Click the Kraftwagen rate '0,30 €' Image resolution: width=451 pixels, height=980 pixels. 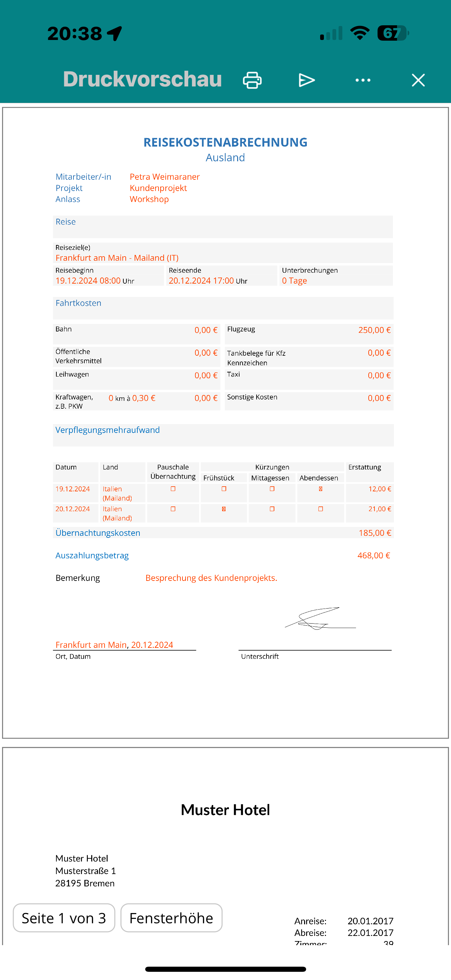[144, 398]
